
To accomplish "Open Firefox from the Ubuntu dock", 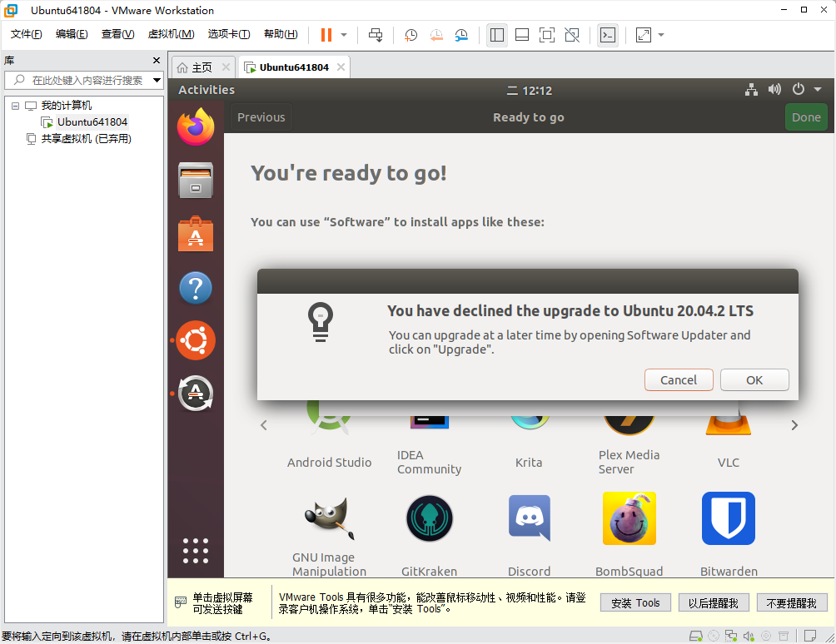I will click(195, 127).
